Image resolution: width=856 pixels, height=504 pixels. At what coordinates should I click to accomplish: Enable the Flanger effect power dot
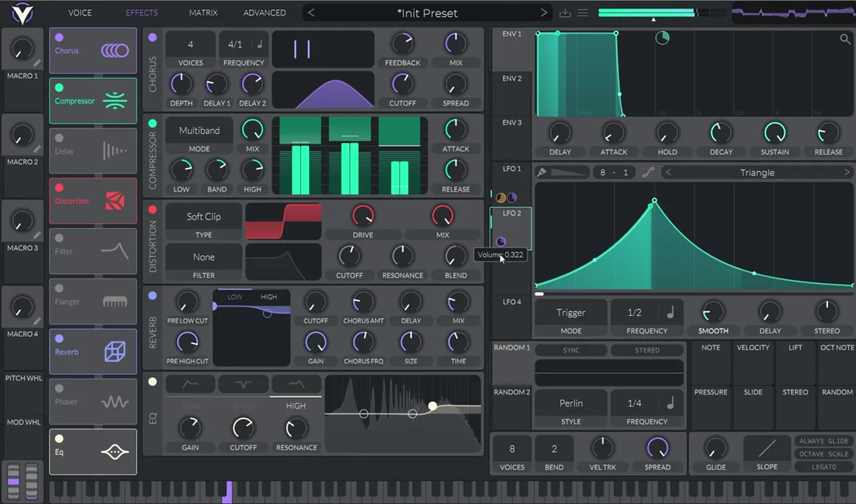pos(59,288)
